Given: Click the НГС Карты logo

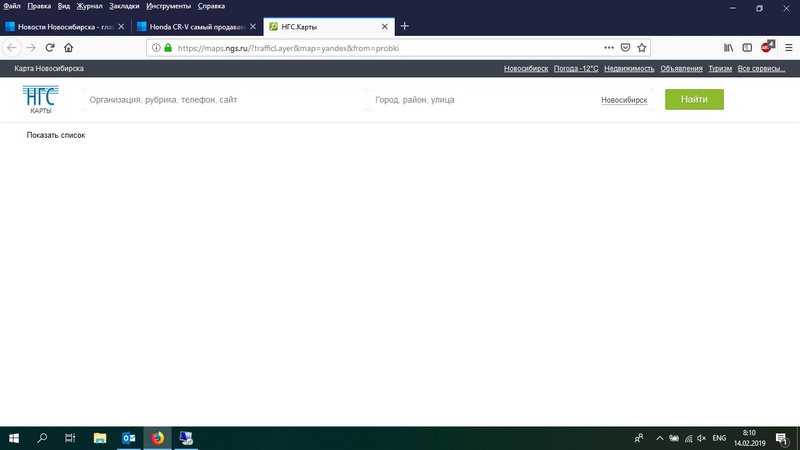Looking at the screenshot, I should 40,99.
